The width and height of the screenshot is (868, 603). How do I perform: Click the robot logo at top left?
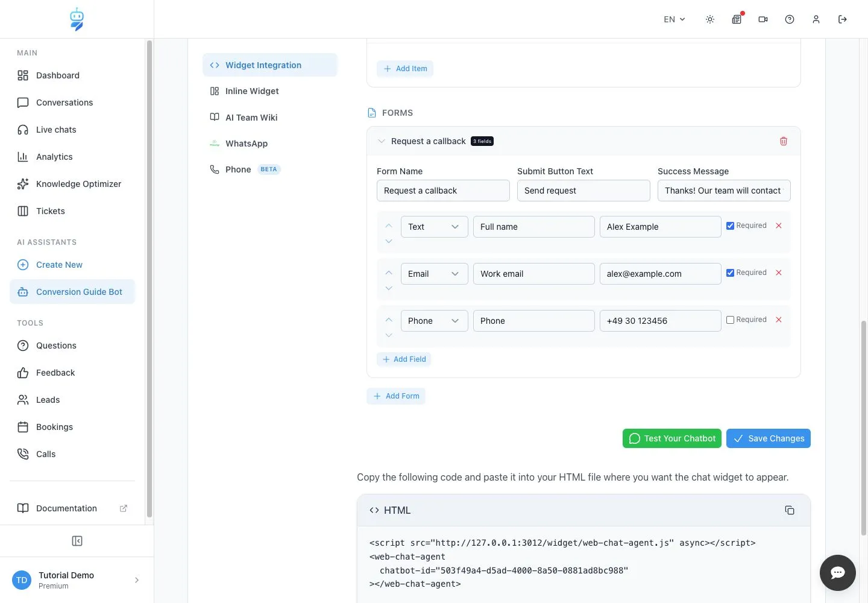click(x=77, y=19)
